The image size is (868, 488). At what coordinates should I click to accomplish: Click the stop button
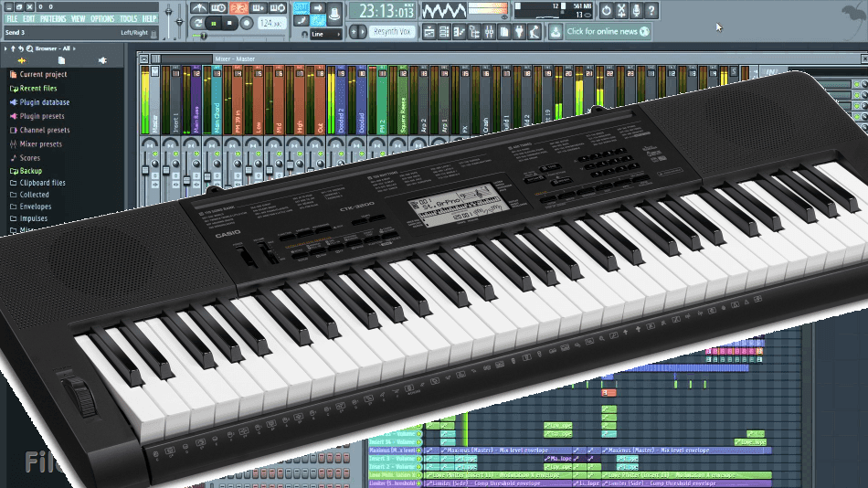[x=229, y=23]
